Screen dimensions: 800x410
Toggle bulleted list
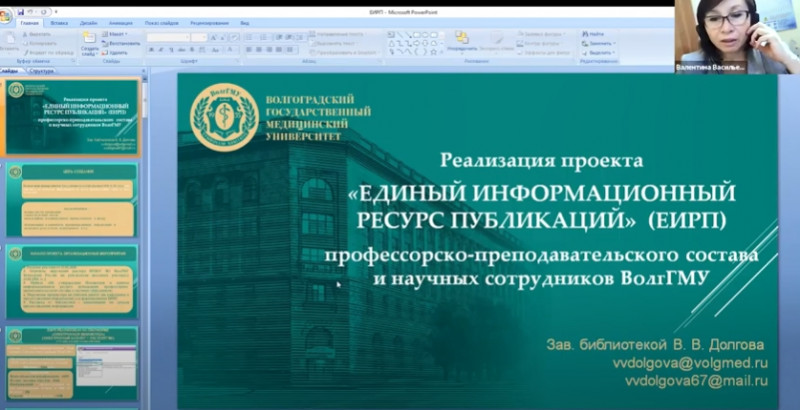point(250,37)
